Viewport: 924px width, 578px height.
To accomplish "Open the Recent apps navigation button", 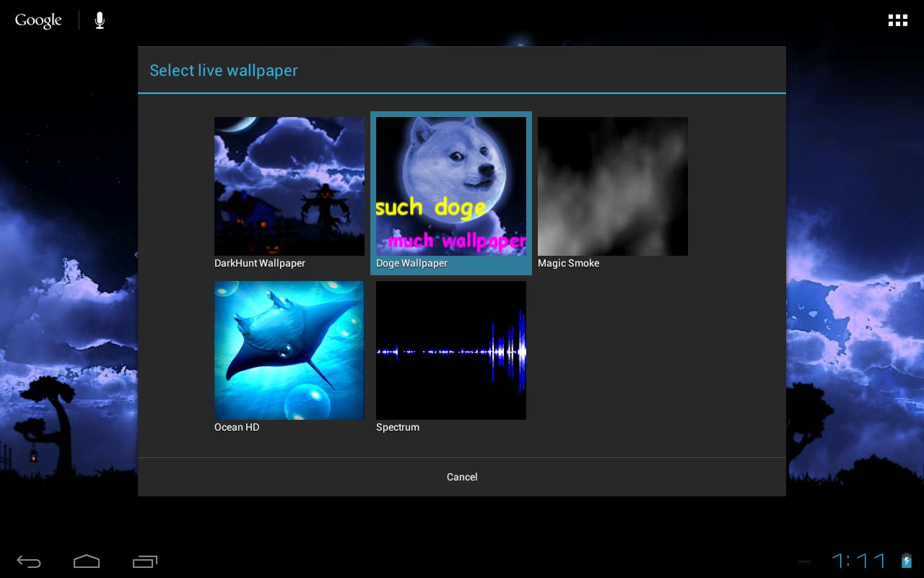I will (x=145, y=561).
